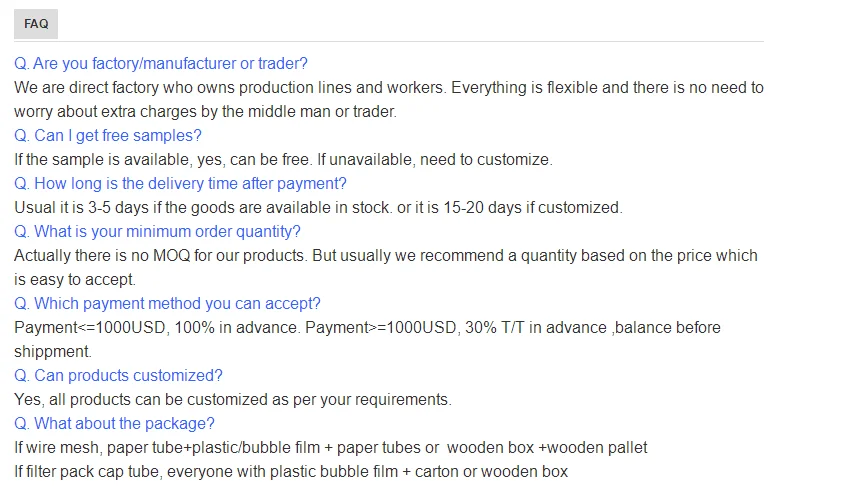
Task: Click the 3-5 days delivery answer
Action: tap(318, 208)
